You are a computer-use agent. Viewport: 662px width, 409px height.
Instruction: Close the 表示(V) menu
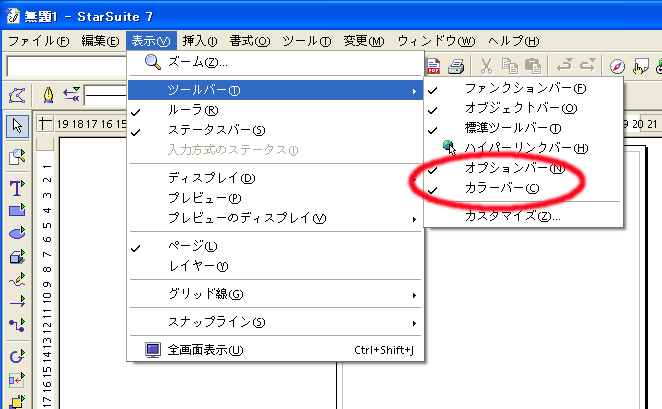151,41
